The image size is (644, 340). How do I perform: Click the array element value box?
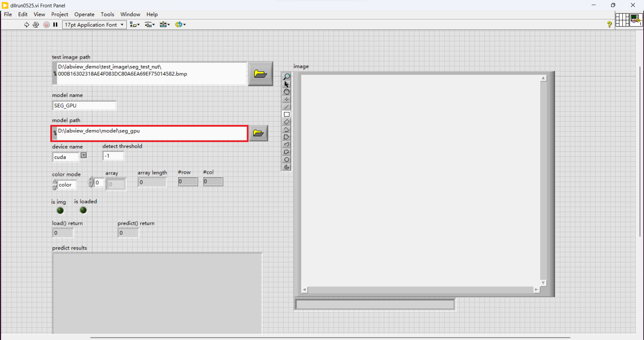point(116,184)
